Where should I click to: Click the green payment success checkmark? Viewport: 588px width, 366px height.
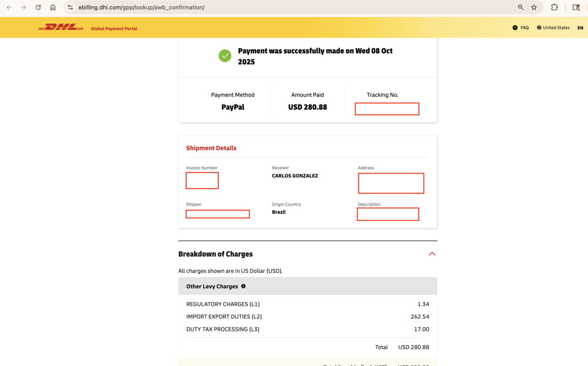225,56
